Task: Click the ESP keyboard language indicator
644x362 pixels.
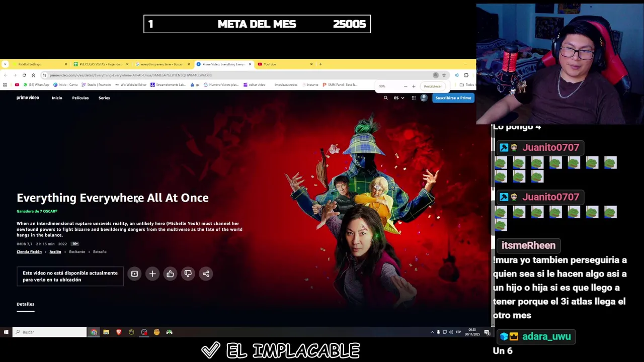Action: click(x=458, y=332)
